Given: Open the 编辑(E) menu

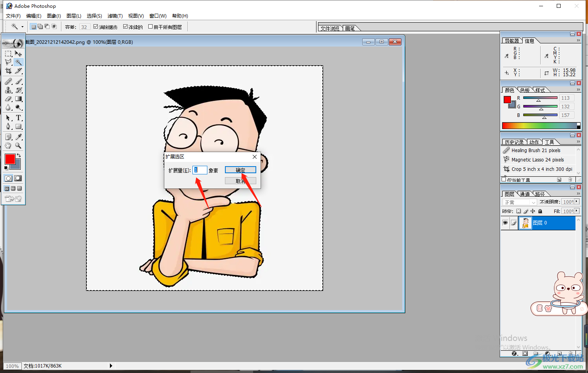Looking at the screenshot, I should tap(34, 16).
